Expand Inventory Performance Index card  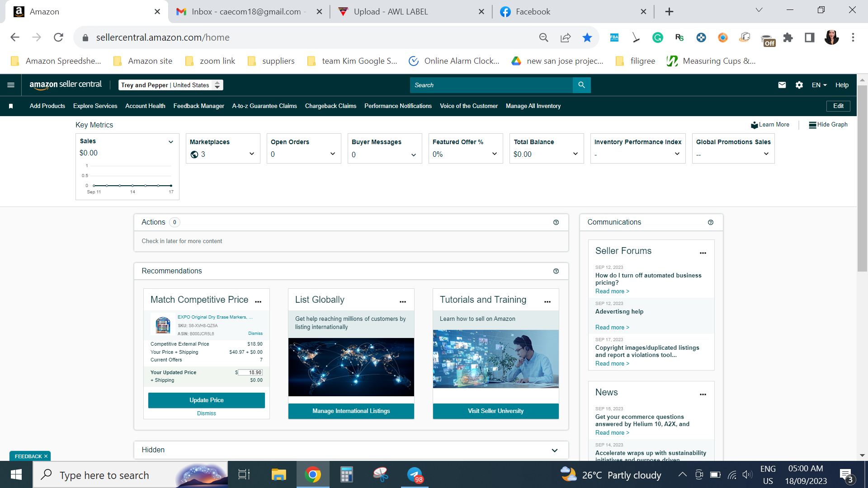coord(677,154)
